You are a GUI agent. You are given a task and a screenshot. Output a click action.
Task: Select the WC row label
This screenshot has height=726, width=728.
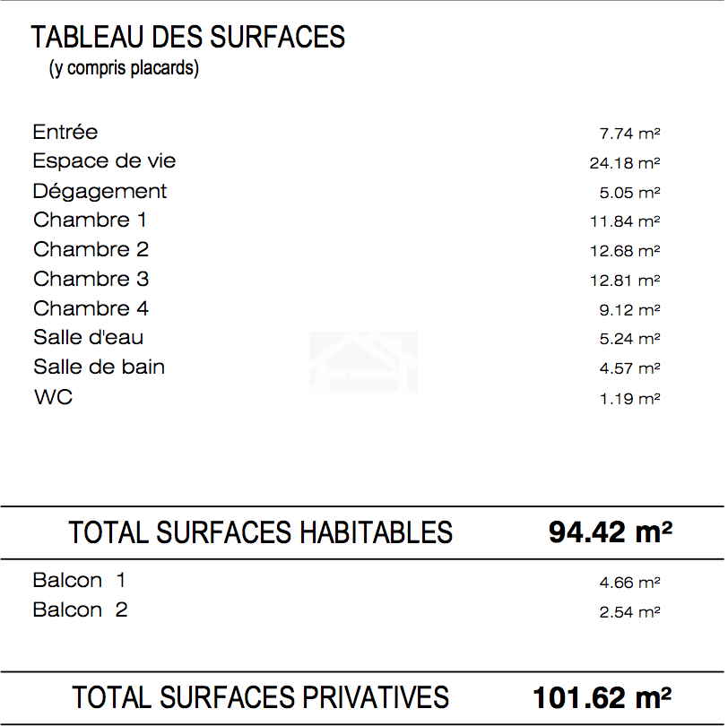[54, 397]
